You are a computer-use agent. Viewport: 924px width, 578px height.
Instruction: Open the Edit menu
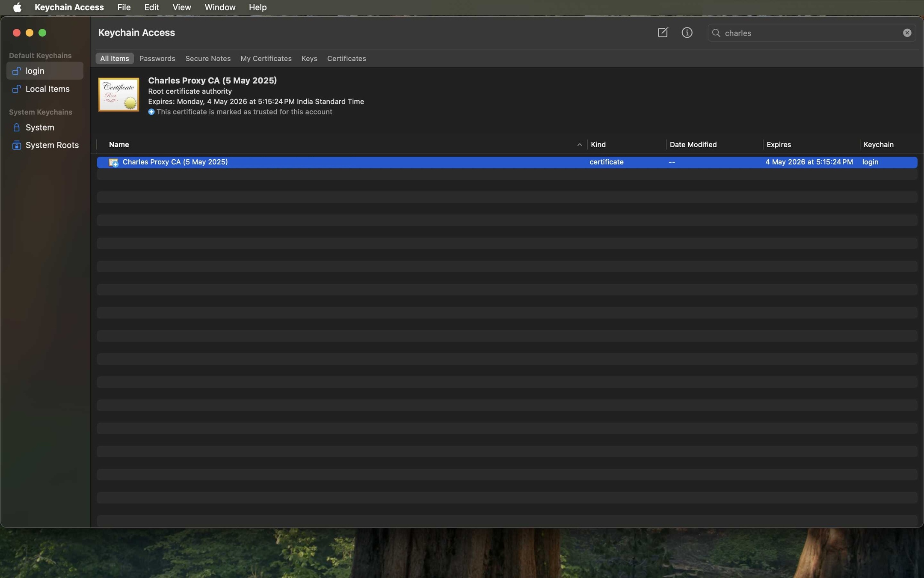[151, 7]
